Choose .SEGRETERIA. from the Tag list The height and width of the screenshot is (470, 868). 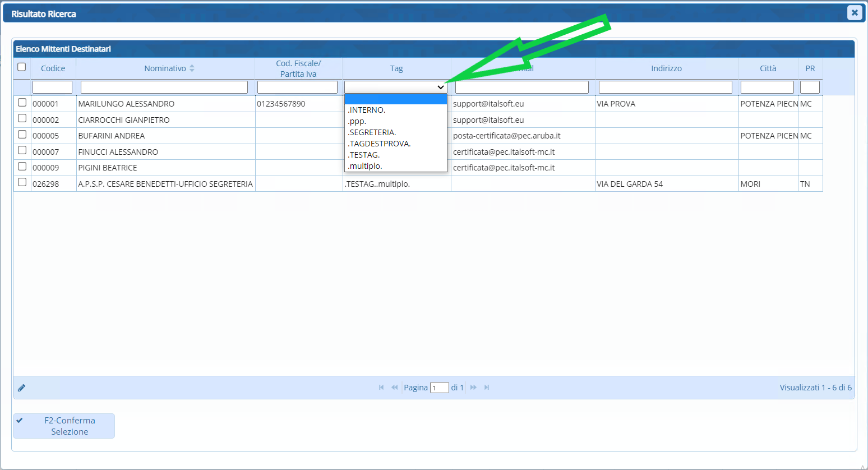[x=372, y=132]
